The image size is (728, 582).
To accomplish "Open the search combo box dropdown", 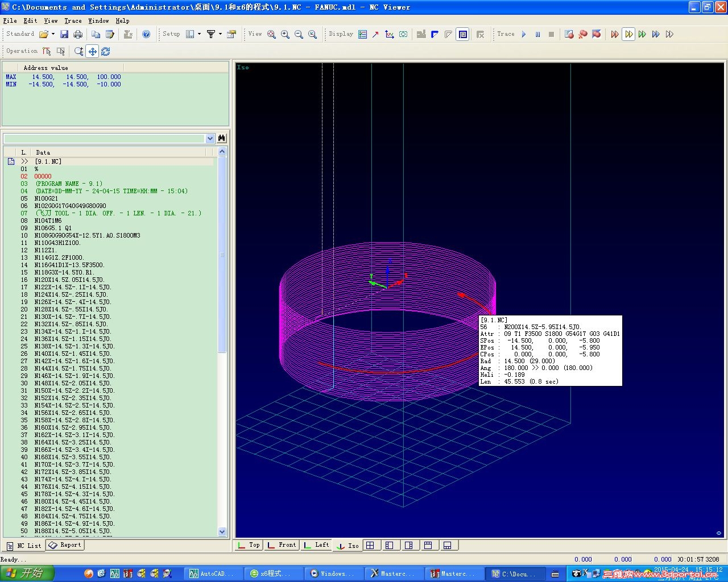I will click(210, 138).
